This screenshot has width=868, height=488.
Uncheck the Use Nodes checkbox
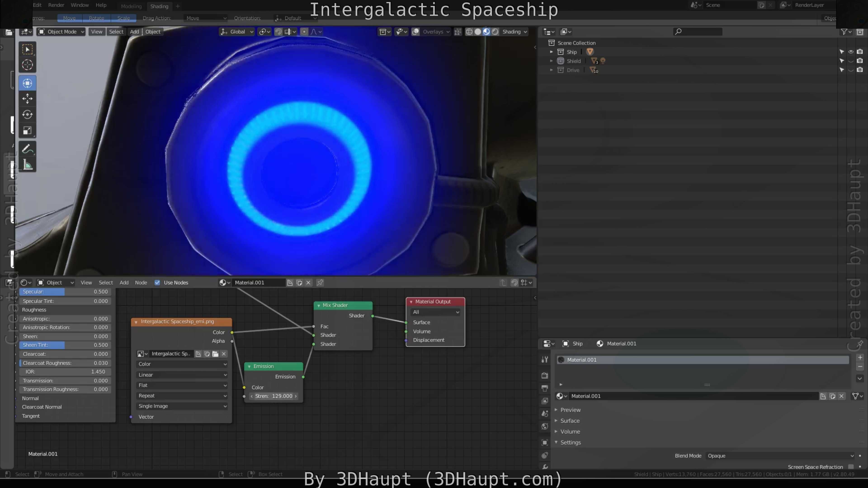pyautogui.click(x=157, y=283)
